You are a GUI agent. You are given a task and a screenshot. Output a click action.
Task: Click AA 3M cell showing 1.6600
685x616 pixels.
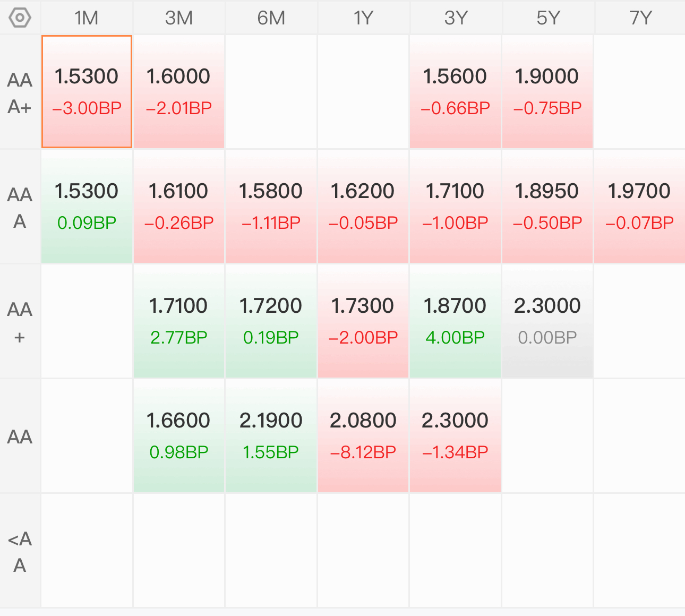(179, 436)
